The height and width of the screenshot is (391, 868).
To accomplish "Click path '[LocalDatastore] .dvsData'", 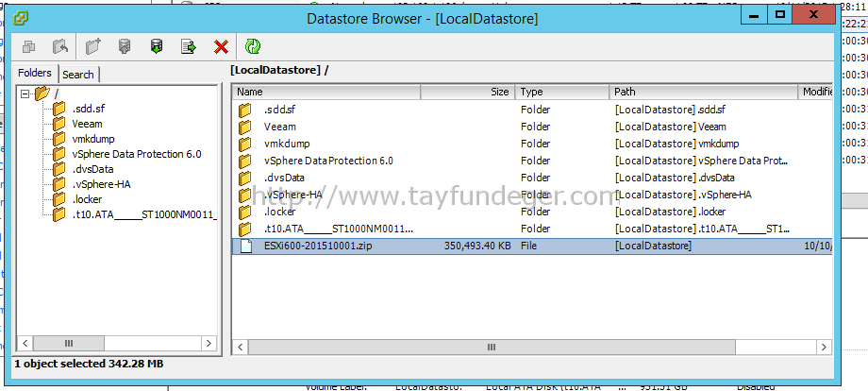I will pyautogui.click(x=675, y=178).
